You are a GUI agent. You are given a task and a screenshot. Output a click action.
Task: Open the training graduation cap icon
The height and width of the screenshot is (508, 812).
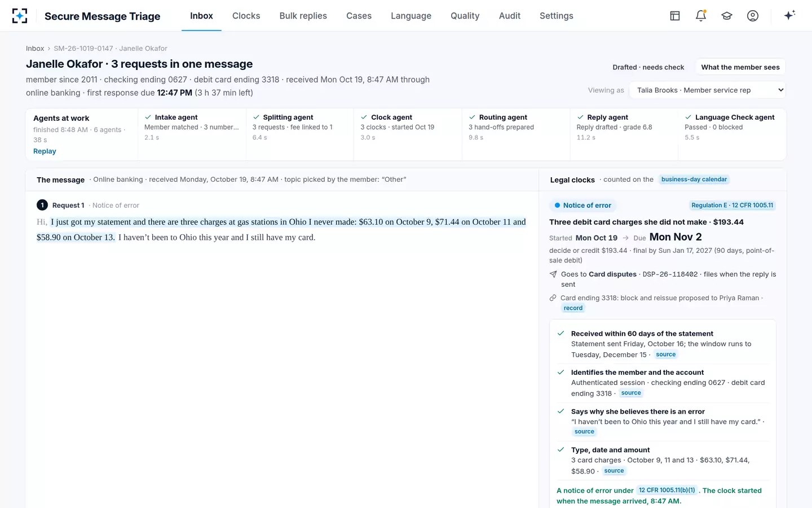pyautogui.click(x=727, y=16)
